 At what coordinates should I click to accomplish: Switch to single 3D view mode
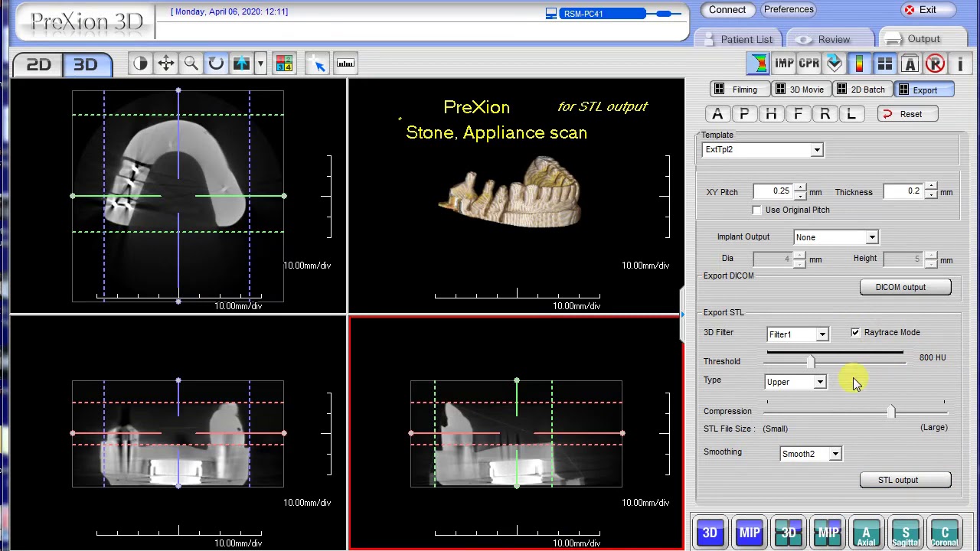[710, 533]
